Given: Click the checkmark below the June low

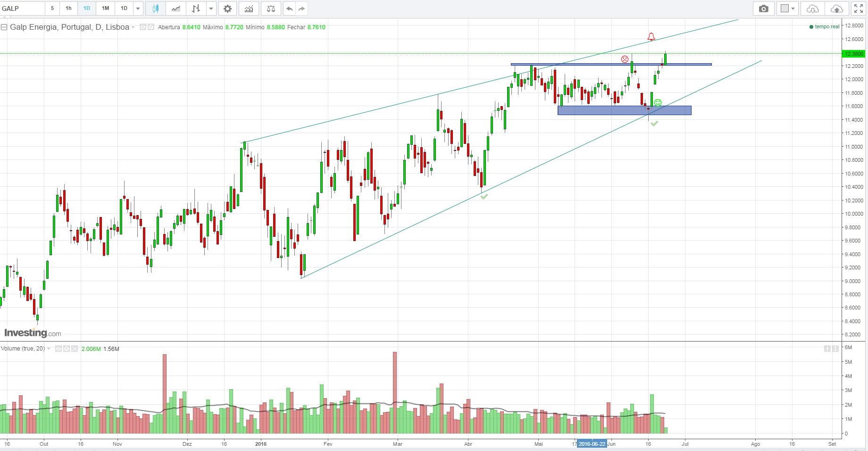Looking at the screenshot, I should click(x=654, y=124).
